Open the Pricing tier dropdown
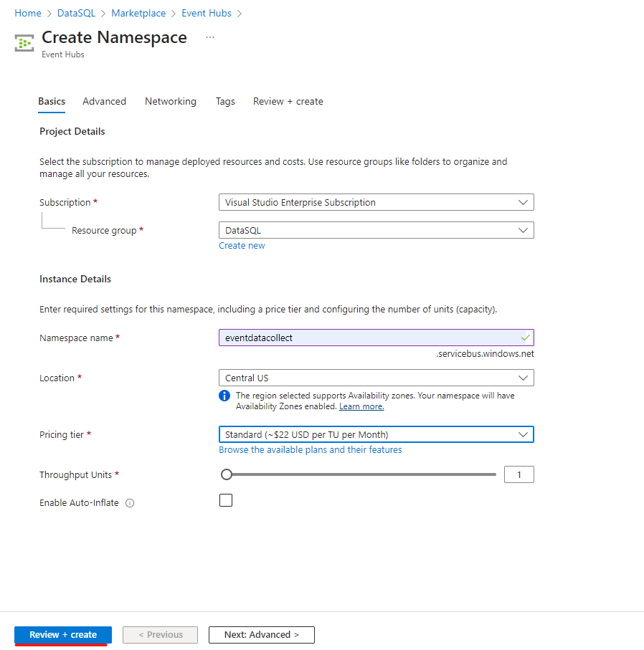The width and height of the screenshot is (644, 650). click(x=377, y=434)
